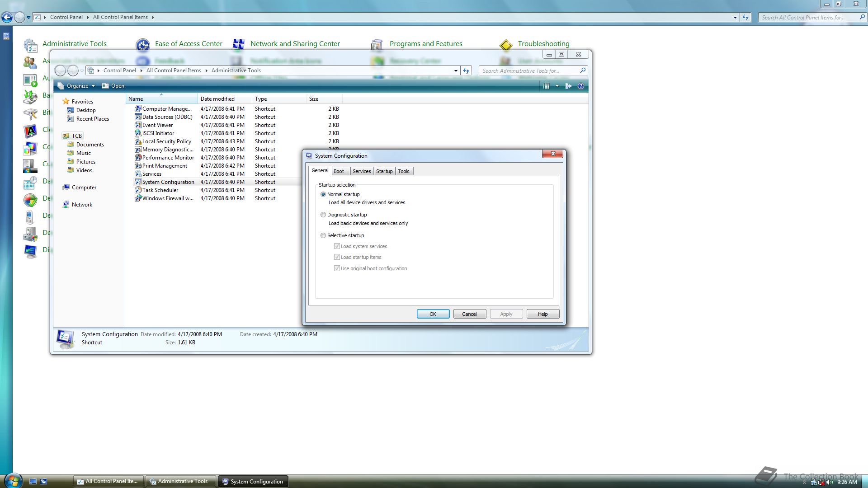Screen dimensions: 868x488
Task: Select the Print Management shortcut icon
Action: tap(138, 166)
